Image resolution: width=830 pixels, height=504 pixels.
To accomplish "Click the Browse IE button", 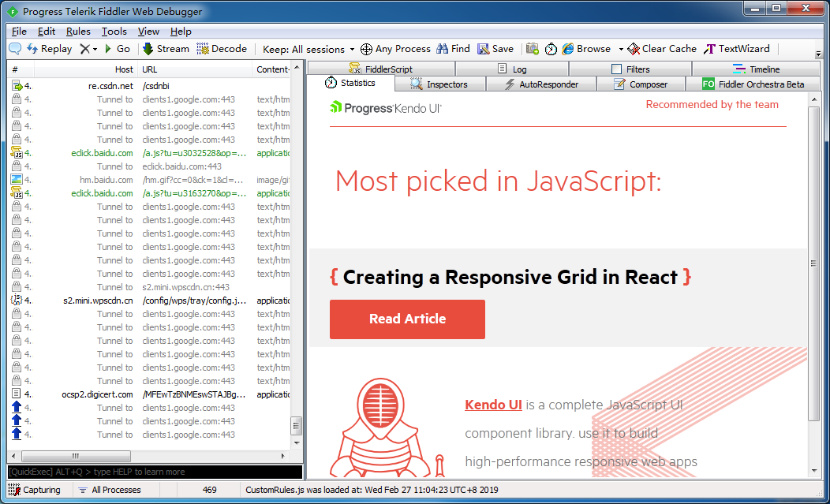I will click(586, 49).
